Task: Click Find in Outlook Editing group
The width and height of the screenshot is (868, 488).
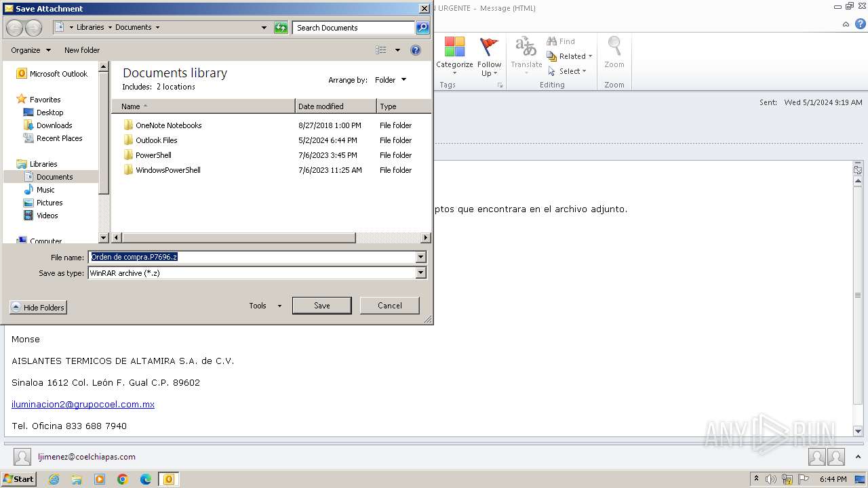Action: click(561, 41)
